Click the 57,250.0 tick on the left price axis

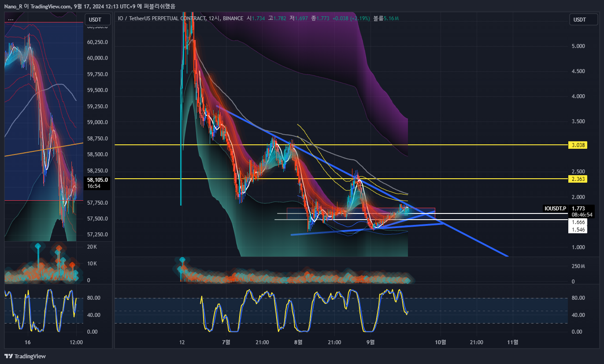coord(98,235)
